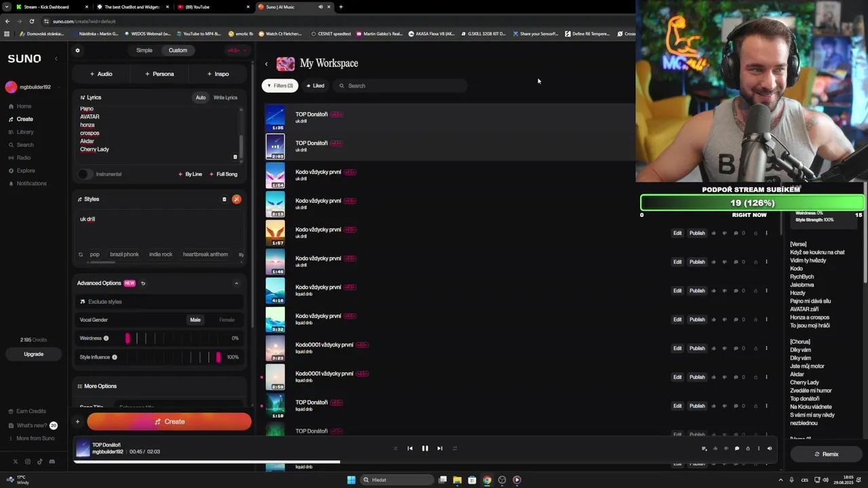Click Earn Credits link

(27, 411)
